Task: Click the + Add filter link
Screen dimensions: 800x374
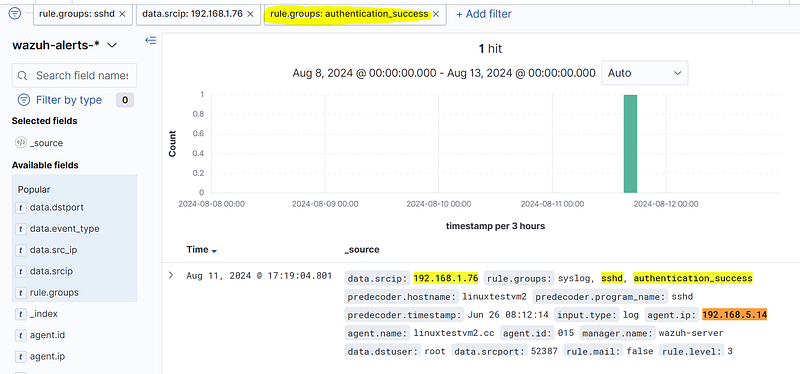Action: (x=484, y=14)
